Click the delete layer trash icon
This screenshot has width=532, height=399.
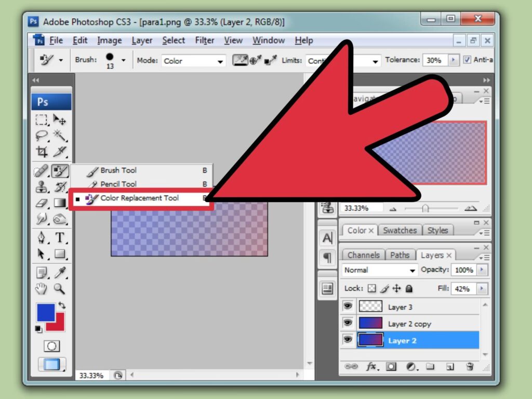(470, 366)
